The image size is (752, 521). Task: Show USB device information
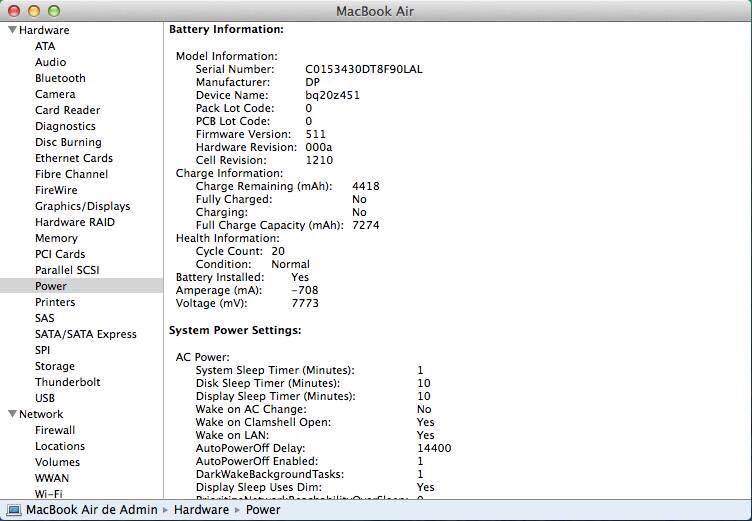(x=45, y=398)
